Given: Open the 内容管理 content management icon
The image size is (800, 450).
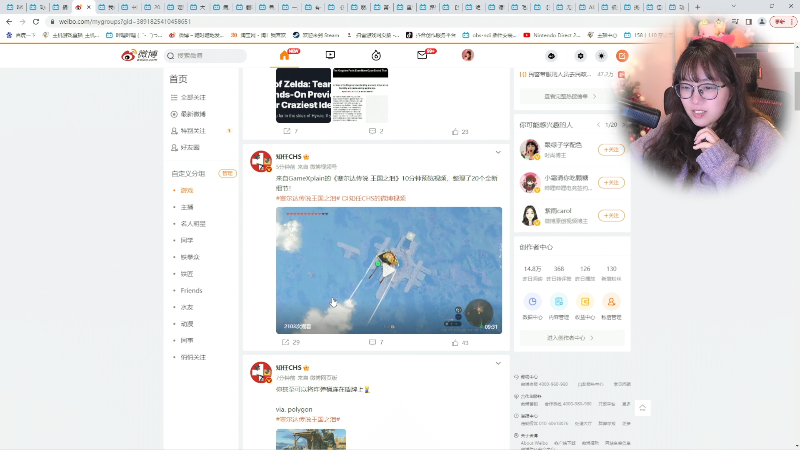Looking at the screenshot, I should pyautogui.click(x=559, y=302).
